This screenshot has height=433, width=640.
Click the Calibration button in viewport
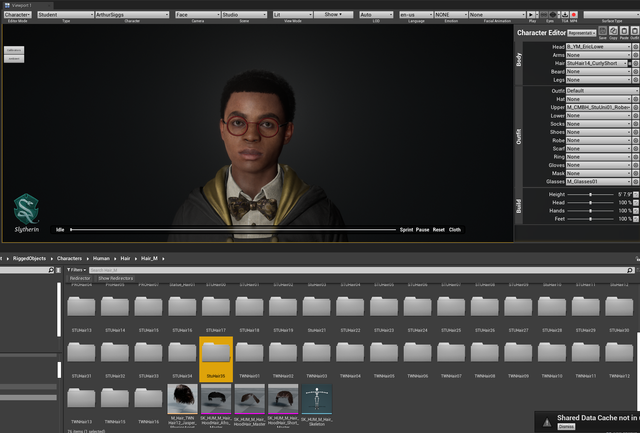pos(14,50)
